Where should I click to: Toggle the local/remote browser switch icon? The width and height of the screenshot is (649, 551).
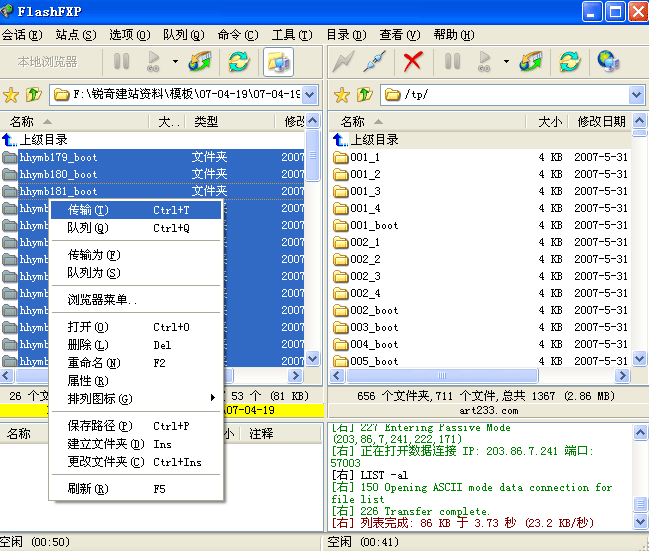click(279, 62)
